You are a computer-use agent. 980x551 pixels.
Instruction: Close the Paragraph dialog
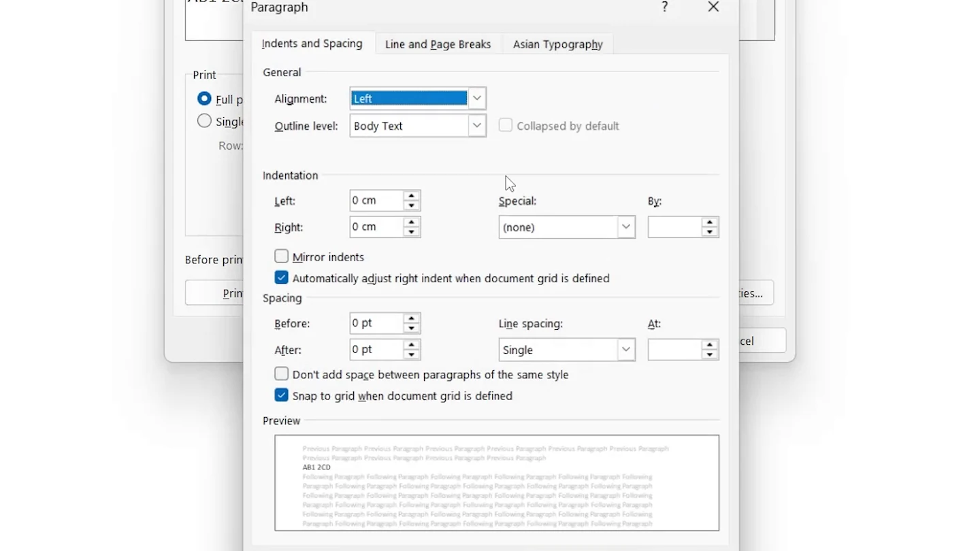pos(713,7)
